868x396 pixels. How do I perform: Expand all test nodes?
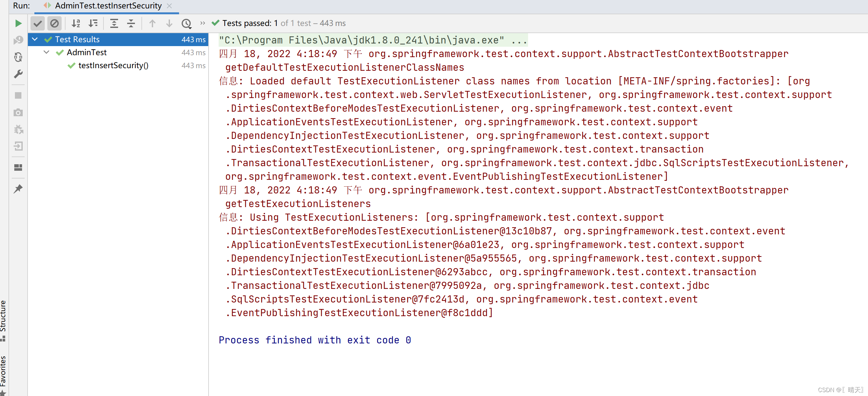pyautogui.click(x=114, y=23)
